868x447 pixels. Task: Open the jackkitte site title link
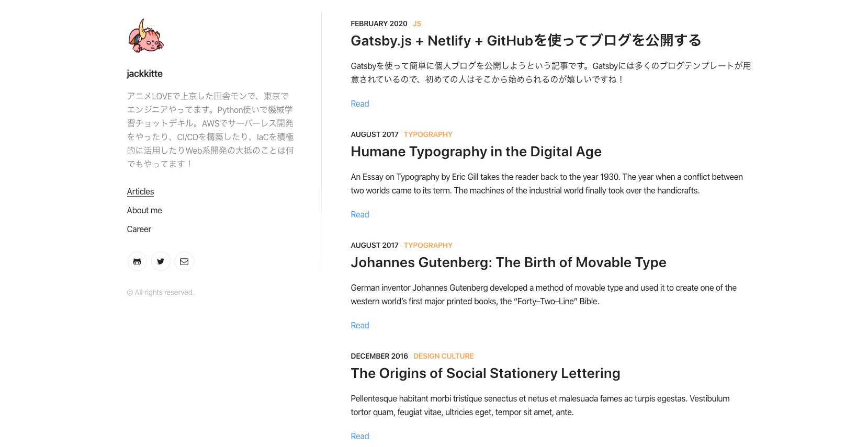144,74
